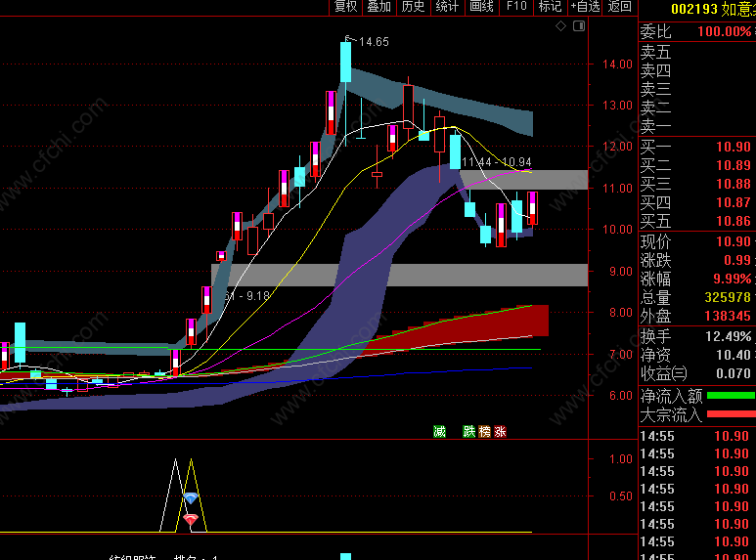Click the red diamond indicator signal
The width and height of the screenshot is (756, 560).
click(191, 520)
